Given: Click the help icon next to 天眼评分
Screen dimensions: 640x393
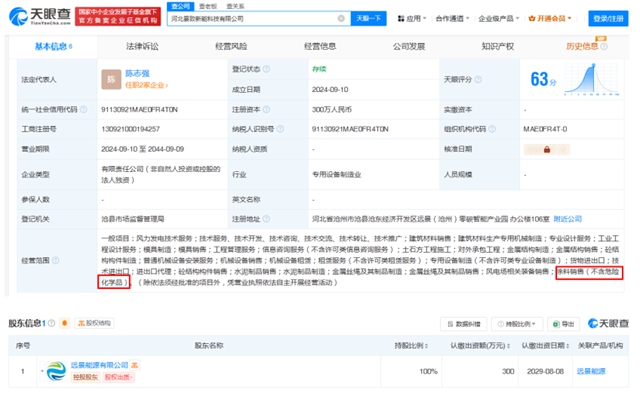Looking at the screenshot, I should (x=478, y=79).
